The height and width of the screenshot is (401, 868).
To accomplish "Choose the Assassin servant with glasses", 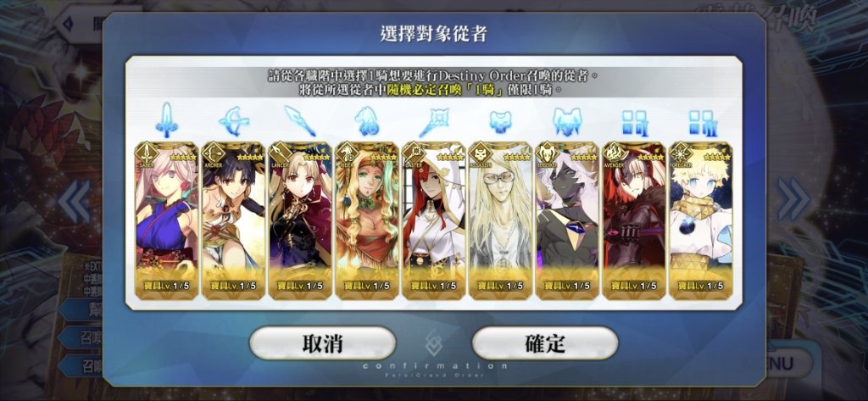I will pos(500,221).
